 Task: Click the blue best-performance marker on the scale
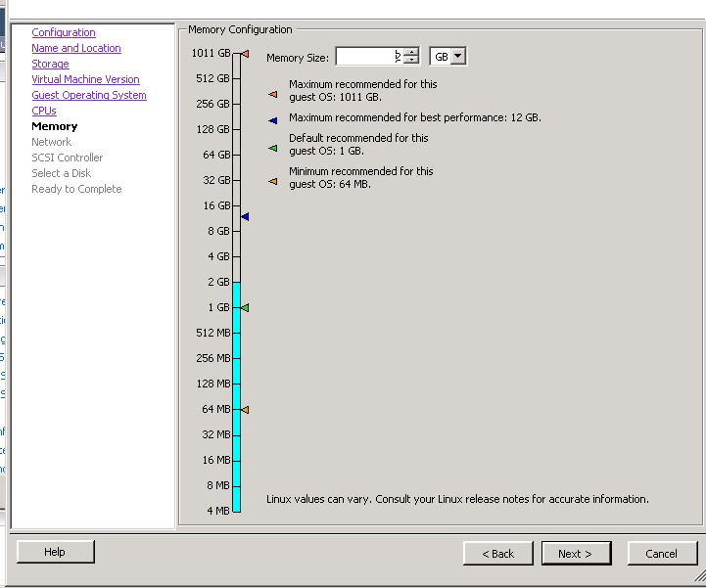(x=245, y=216)
